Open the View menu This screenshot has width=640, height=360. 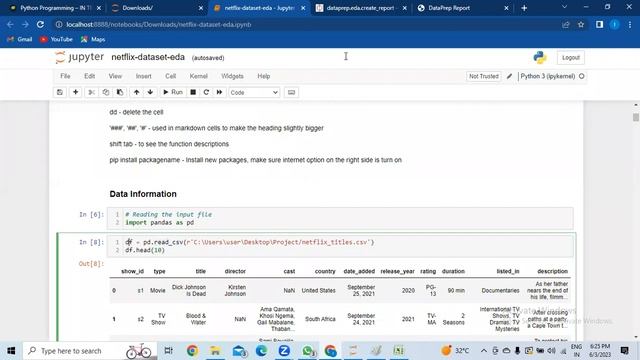(115, 76)
